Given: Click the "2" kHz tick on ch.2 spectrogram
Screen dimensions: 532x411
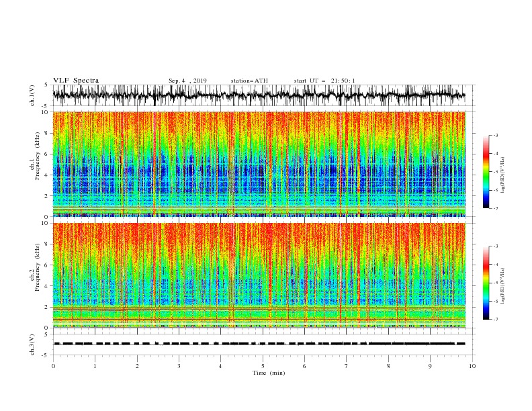Looking at the screenshot, I should pos(48,307).
